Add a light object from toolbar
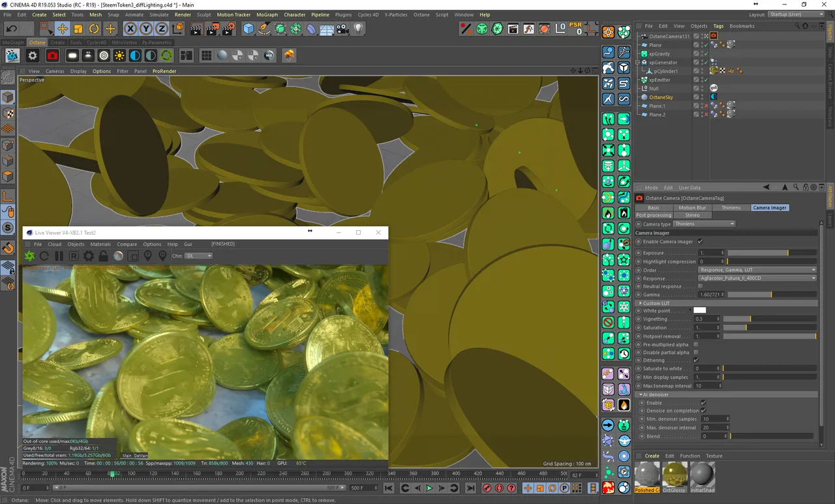This screenshot has height=504, width=835. [358, 29]
